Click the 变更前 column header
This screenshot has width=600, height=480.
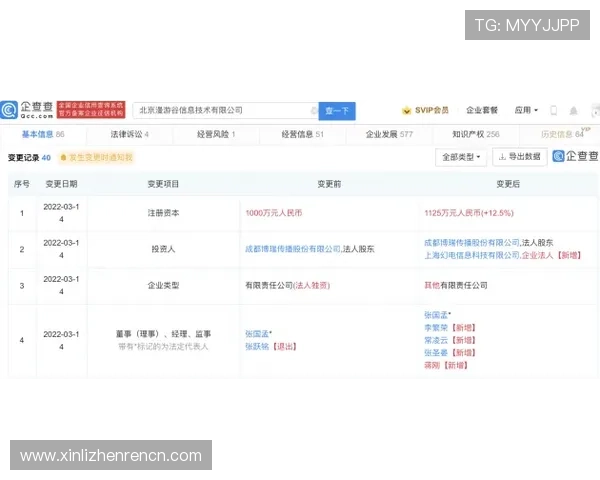[329, 184]
